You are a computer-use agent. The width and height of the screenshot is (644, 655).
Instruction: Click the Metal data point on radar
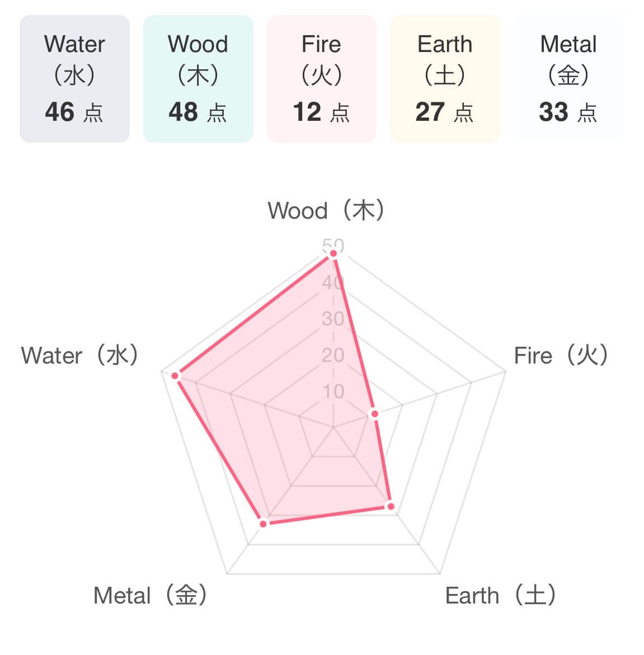tap(264, 523)
